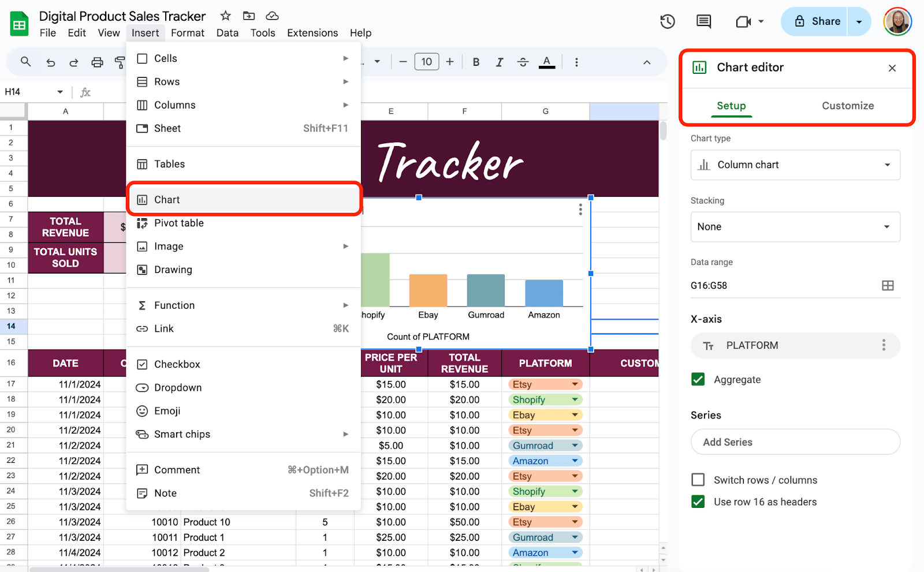Click the font size input field
This screenshot has width=924, height=572.
click(427, 62)
